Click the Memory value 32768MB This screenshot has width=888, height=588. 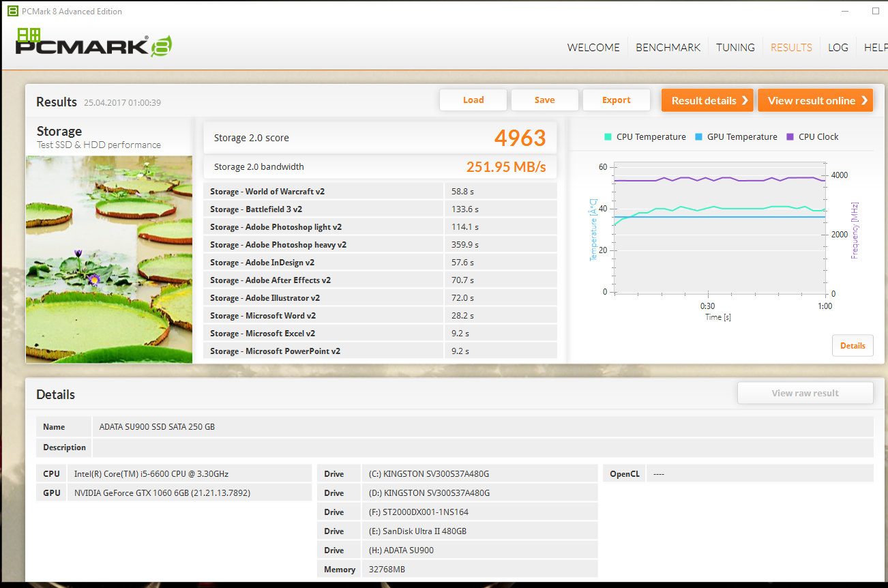click(x=479, y=569)
